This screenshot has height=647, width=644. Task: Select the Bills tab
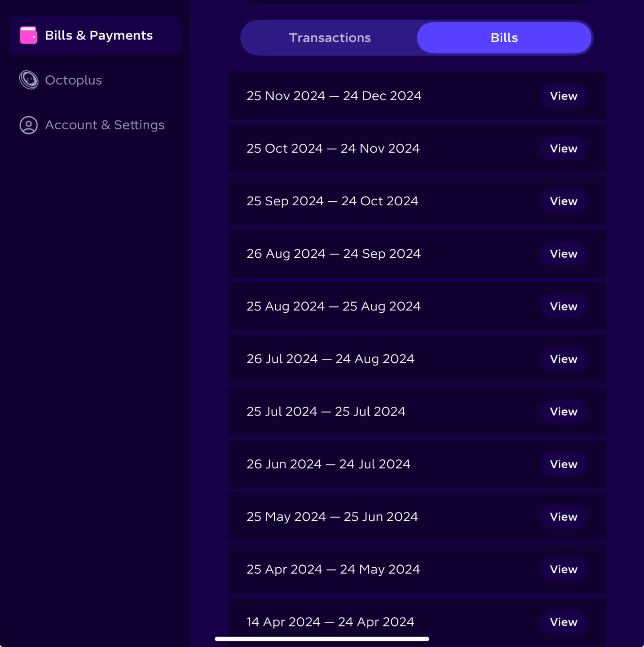[504, 38]
